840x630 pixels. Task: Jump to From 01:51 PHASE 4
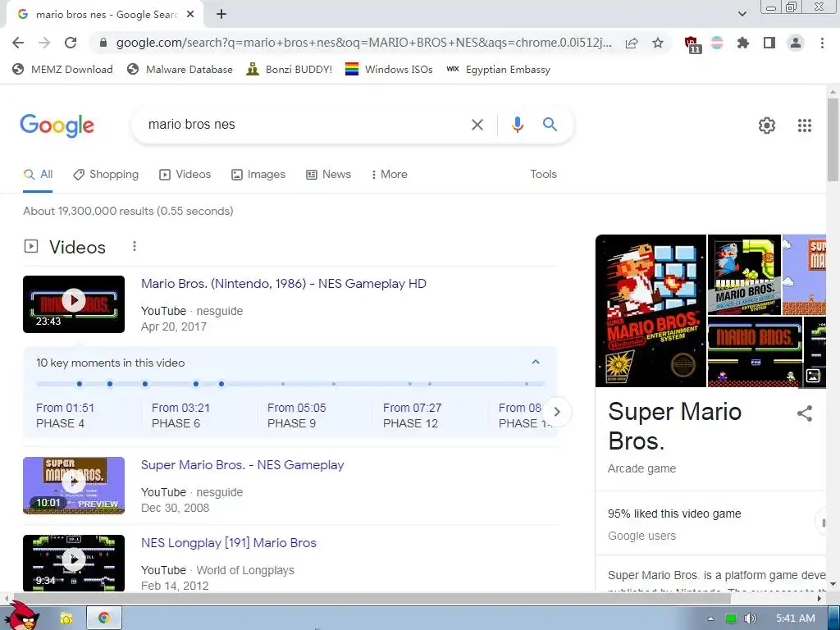click(65, 415)
